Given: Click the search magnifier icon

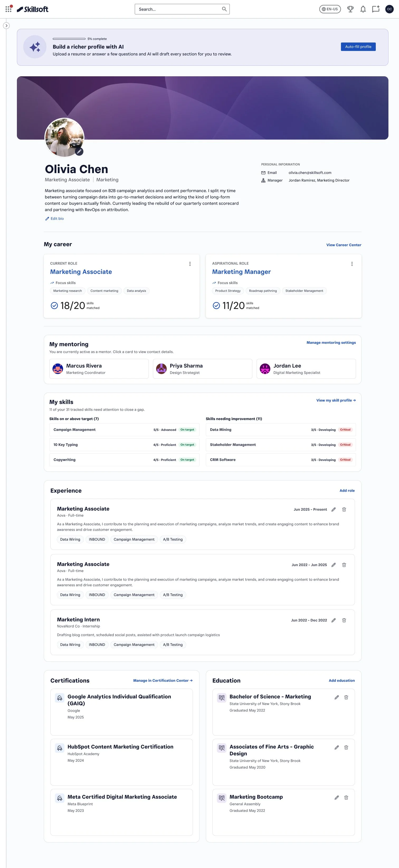Looking at the screenshot, I should pos(224,9).
